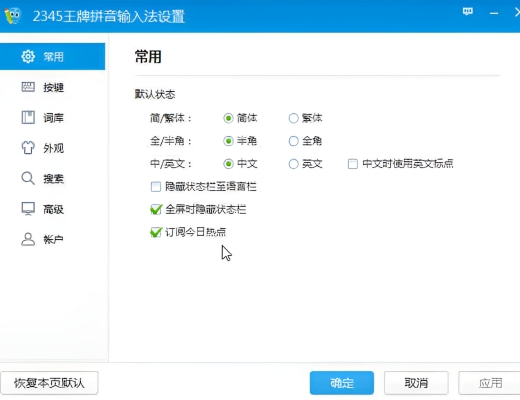
Task: Click the 2345王牌拼音输入法设置 title text
Action: click(109, 16)
